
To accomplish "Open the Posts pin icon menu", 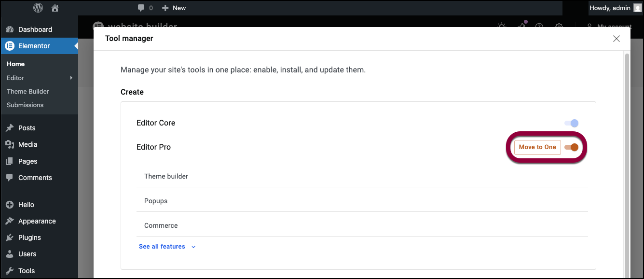I will pyautogui.click(x=10, y=128).
